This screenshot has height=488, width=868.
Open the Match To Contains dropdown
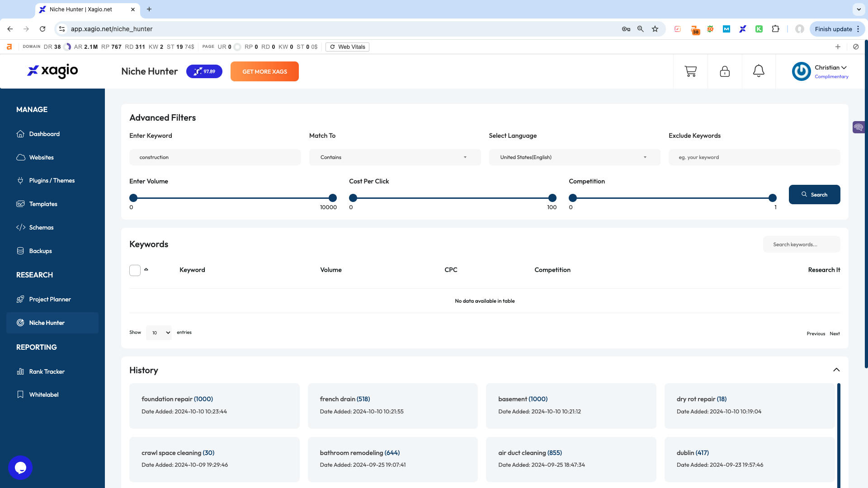tap(395, 157)
